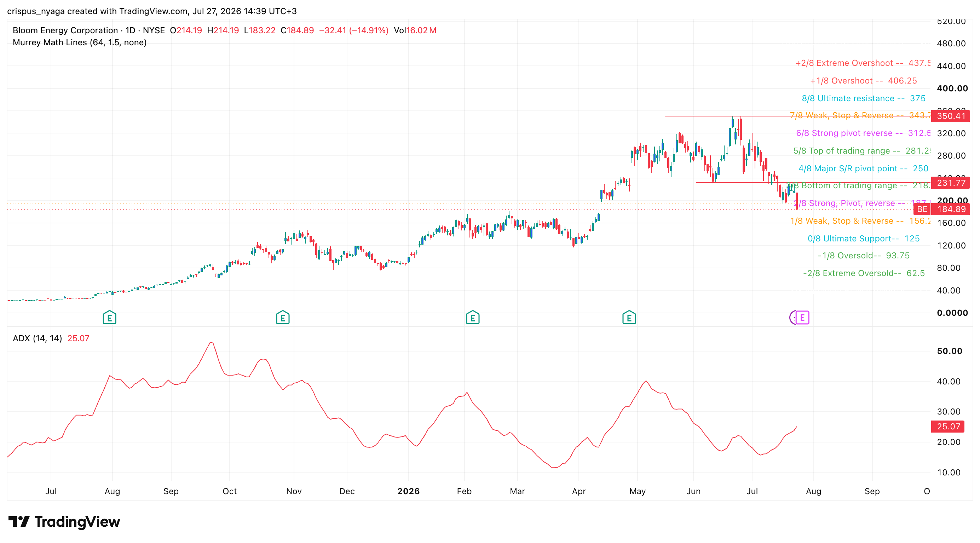Screen dimensions: 980x543
Task: Click the Vol 16.02 M value in header
Action: click(x=415, y=30)
